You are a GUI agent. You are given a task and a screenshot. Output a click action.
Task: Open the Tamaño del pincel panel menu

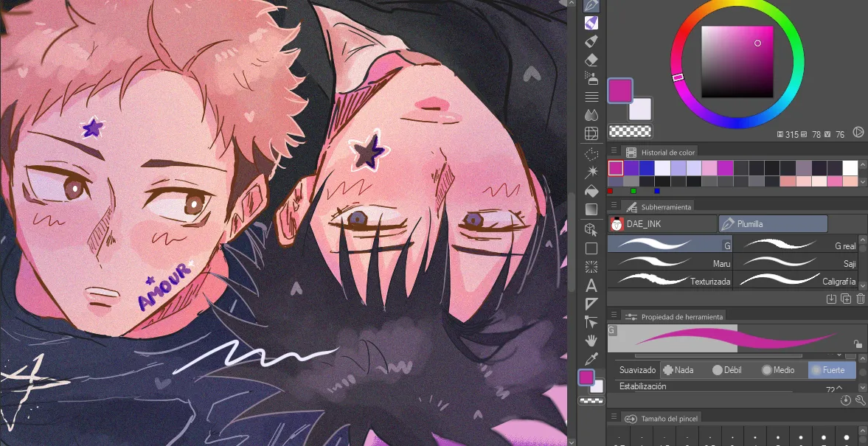pos(614,417)
